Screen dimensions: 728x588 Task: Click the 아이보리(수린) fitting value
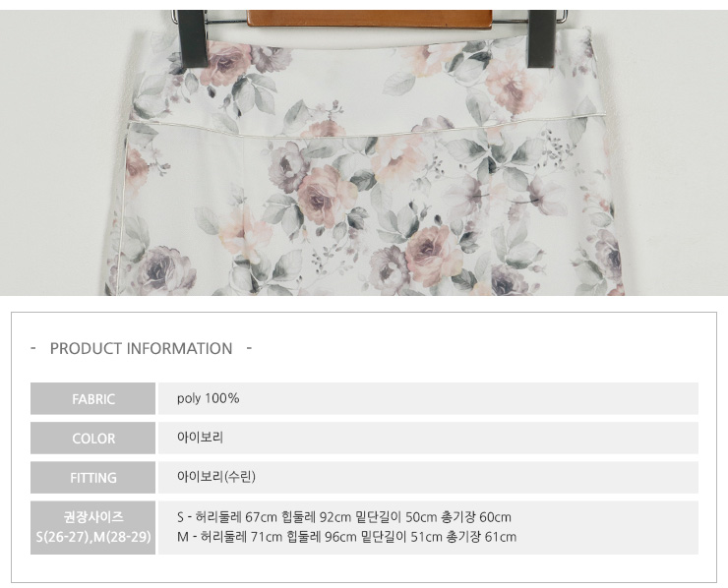point(216,477)
